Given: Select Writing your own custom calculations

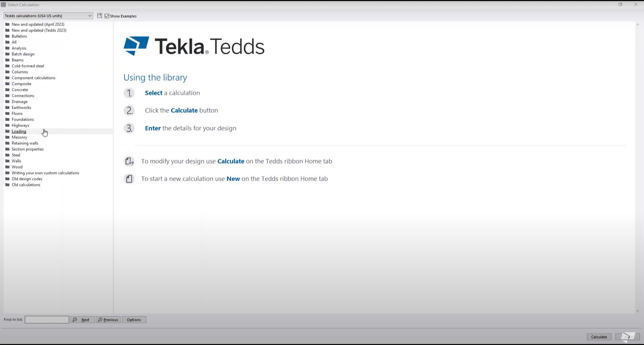Looking at the screenshot, I should click(45, 173).
